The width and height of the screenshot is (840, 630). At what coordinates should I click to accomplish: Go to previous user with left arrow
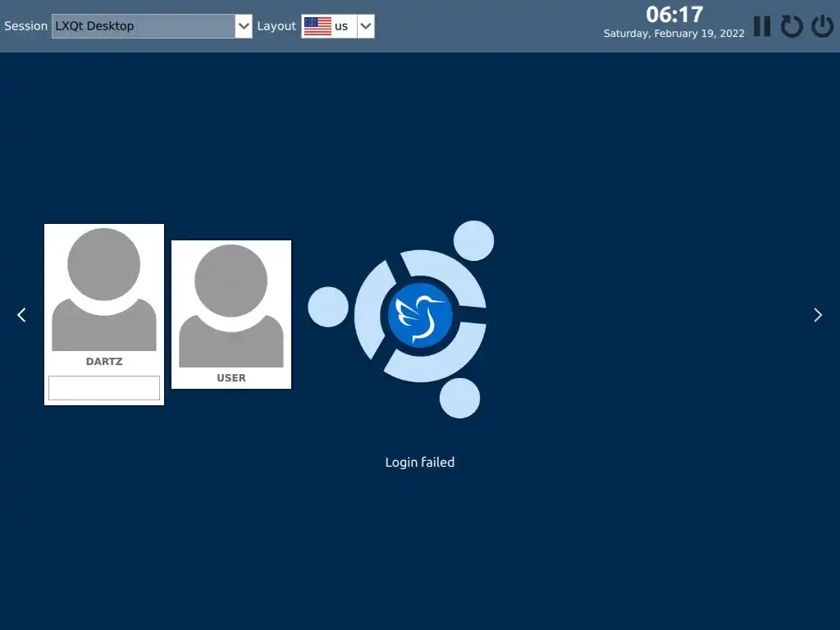[21, 315]
